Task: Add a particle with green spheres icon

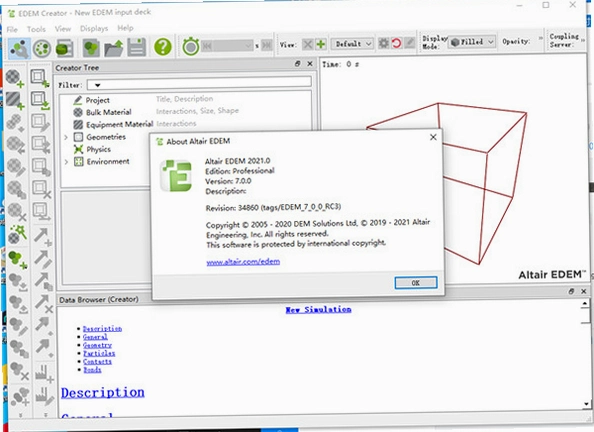Action: point(17,260)
